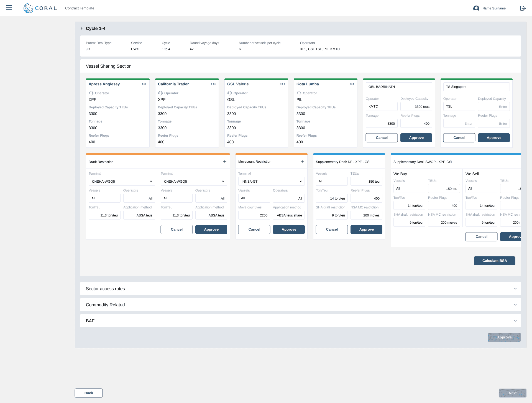Open Kota Lumba card options menu
Screen dimensions: 532x403
352,84
